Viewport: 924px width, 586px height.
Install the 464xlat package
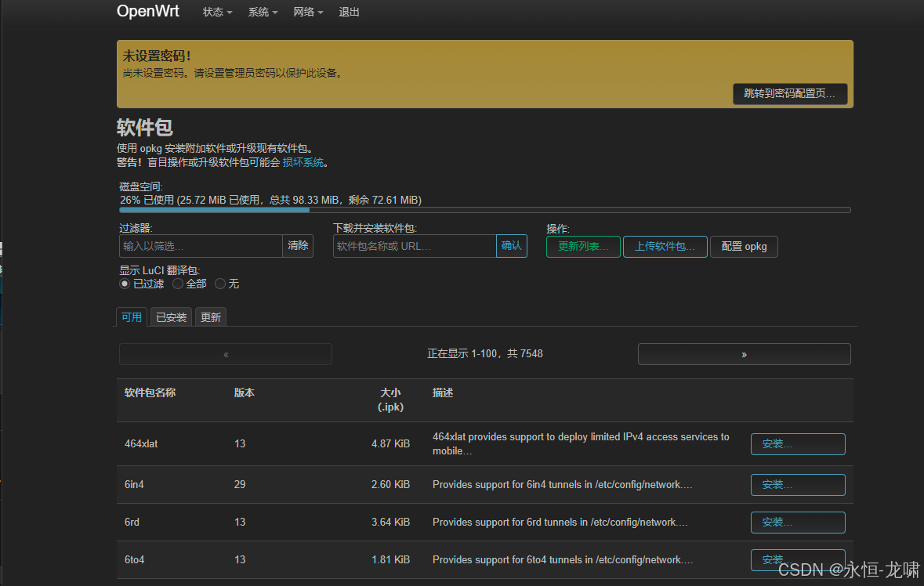(x=798, y=444)
